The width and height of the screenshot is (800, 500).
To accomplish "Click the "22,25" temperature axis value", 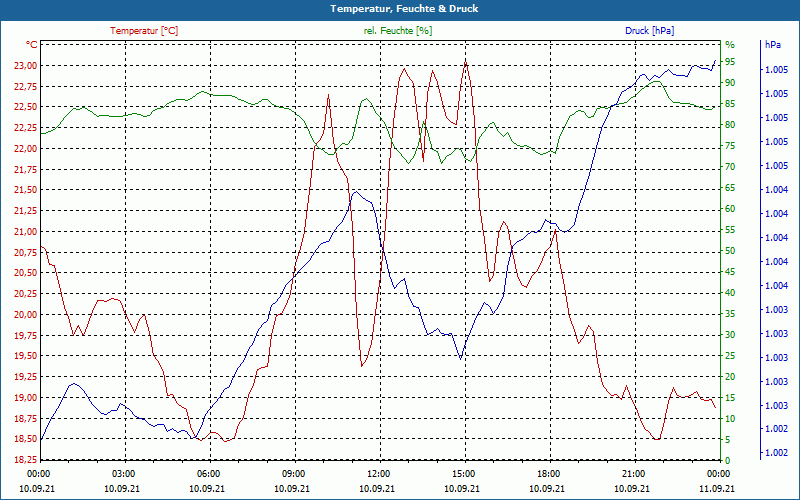I will [25, 128].
